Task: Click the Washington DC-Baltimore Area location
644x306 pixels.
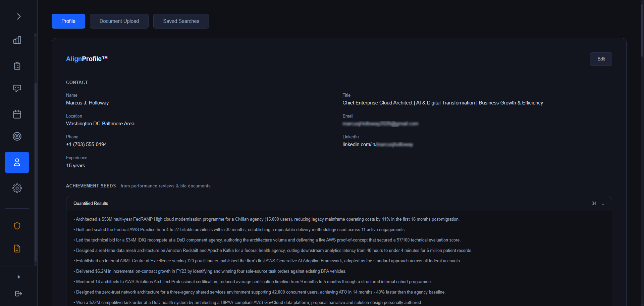Action: tap(100, 124)
